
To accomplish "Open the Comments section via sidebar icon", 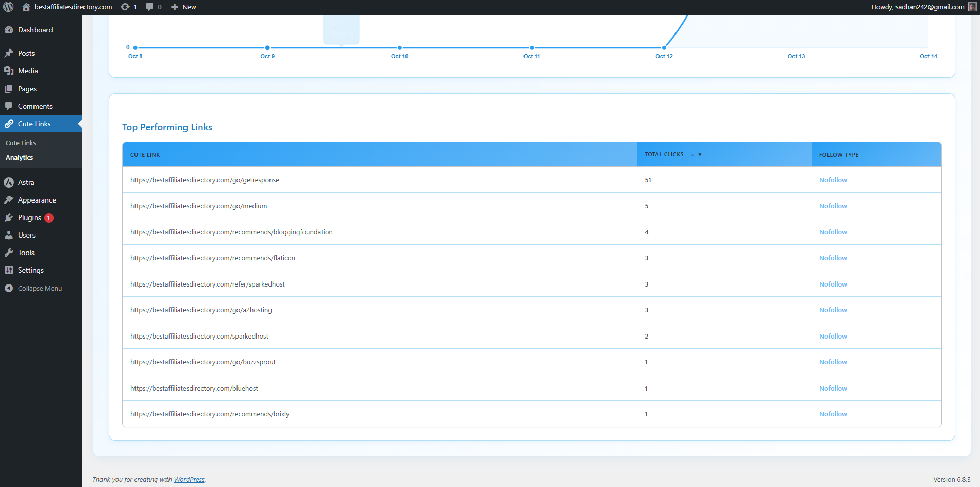I will click(x=10, y=106).
